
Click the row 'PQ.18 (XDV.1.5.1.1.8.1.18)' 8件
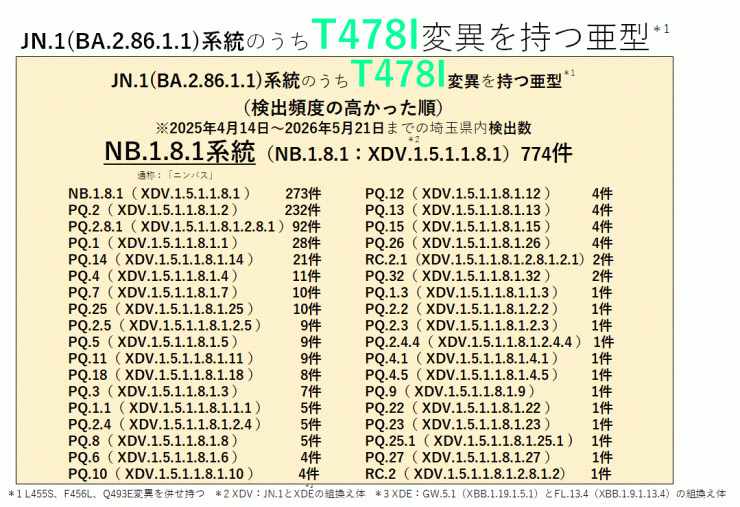pyautogui.click(x=194, y=375)
